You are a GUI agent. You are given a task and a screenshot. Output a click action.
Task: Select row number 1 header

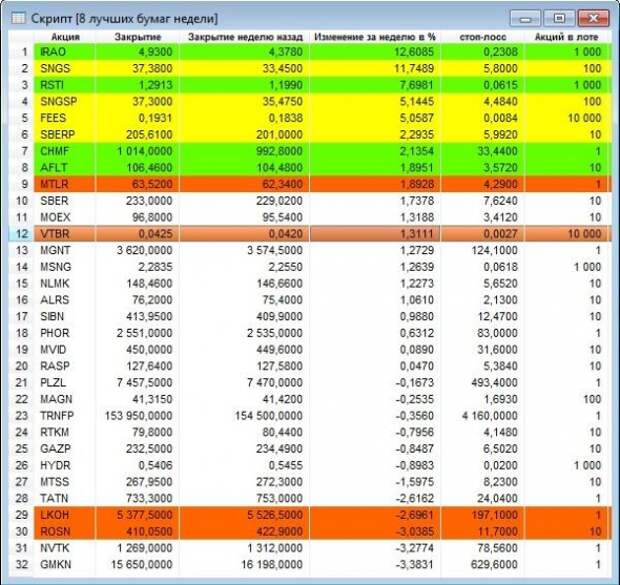21,52
